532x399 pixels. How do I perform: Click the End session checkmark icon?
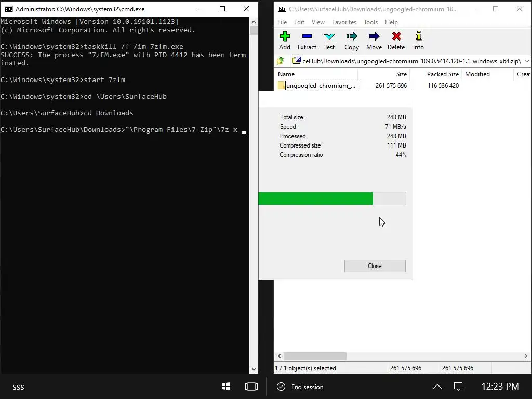click(281, 387)
